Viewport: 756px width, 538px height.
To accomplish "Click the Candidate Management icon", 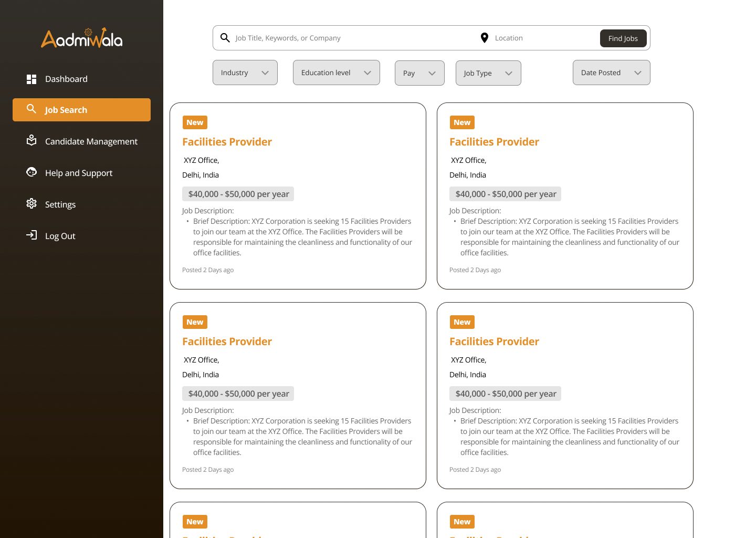I will [31, 140].
